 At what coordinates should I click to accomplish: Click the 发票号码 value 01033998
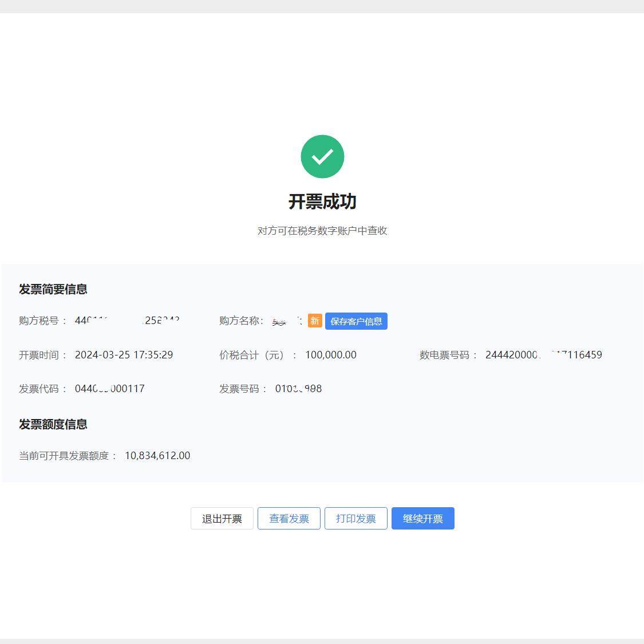coord(298,389)
